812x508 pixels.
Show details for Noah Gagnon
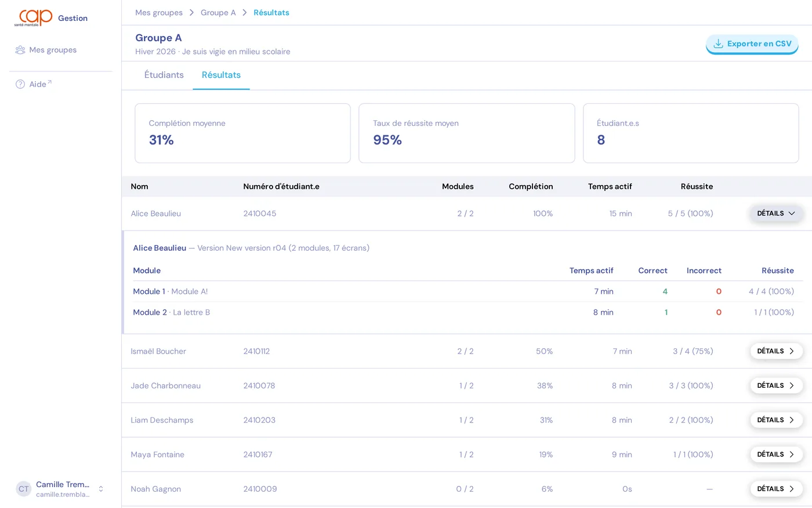[x=776, y=489]
